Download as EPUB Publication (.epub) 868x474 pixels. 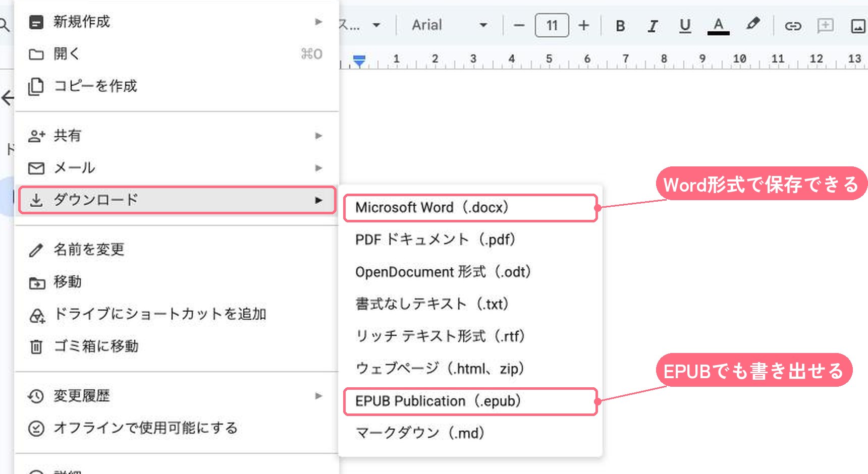470,401
